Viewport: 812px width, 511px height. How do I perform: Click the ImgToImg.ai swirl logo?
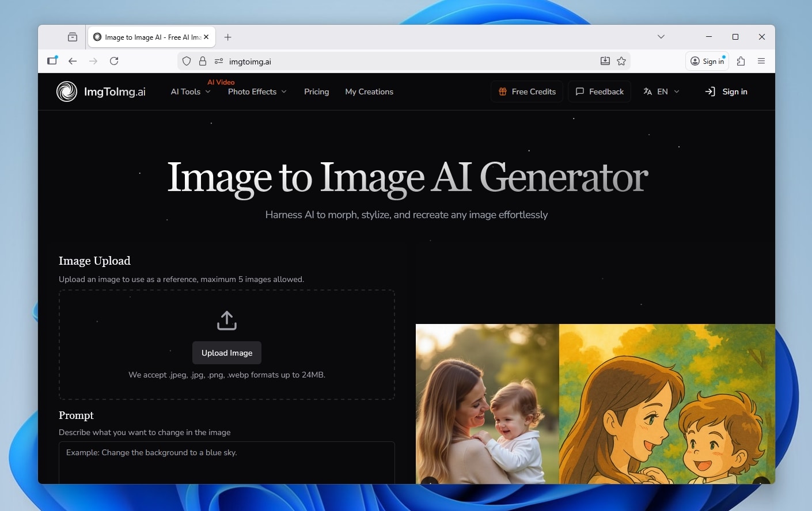tap(67, 91)
